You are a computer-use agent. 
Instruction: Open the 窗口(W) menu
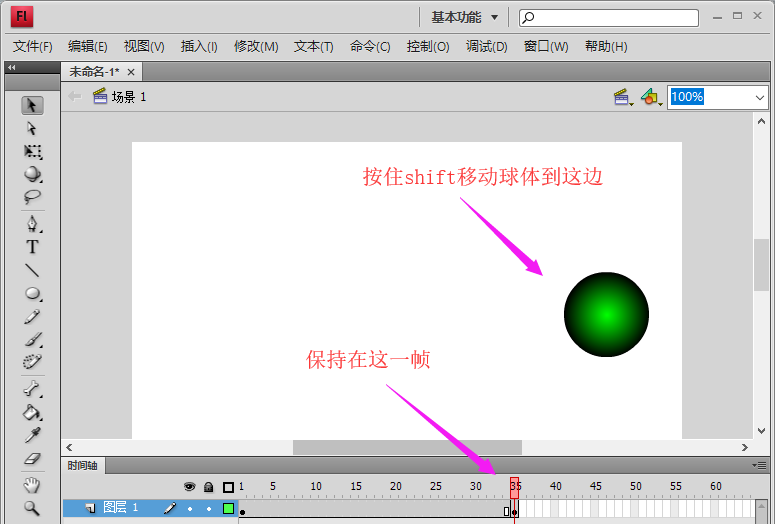546,46
